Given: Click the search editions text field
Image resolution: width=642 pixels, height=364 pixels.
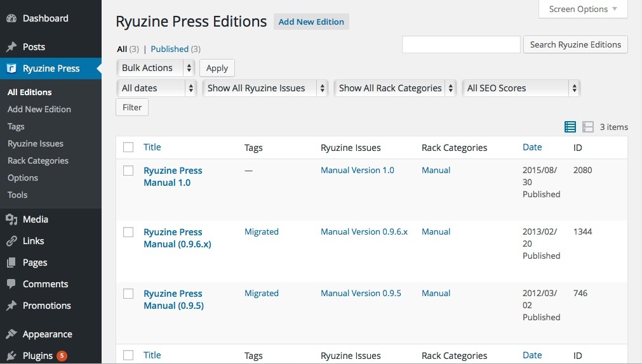Looking at the screenshot, I should [x=461, y=44].
